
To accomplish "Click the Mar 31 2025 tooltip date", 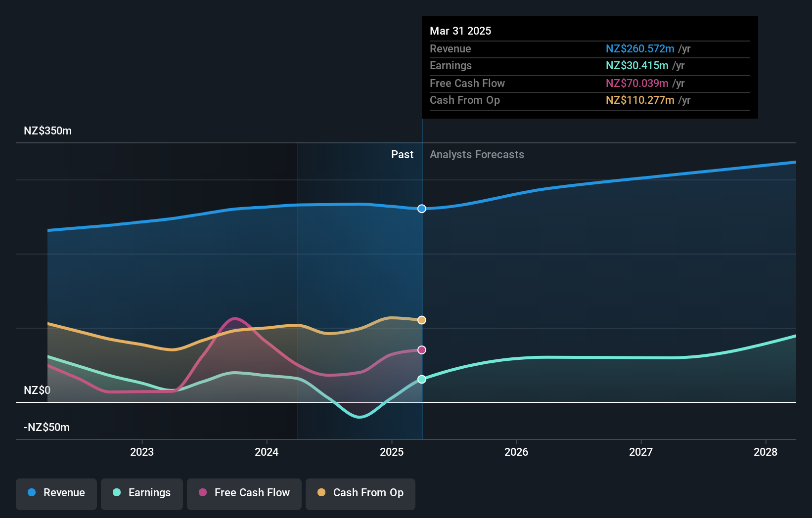I will point(460,31).
